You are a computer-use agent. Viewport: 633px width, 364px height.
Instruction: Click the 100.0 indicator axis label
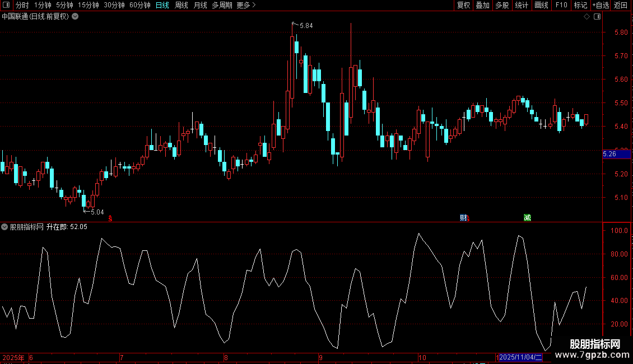coord(619,231)
